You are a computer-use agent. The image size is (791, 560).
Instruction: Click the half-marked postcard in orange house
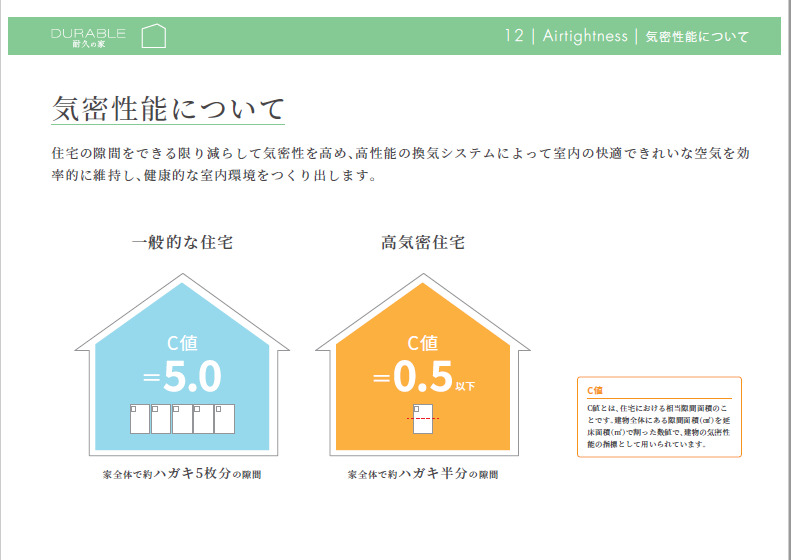coord(423,418)
